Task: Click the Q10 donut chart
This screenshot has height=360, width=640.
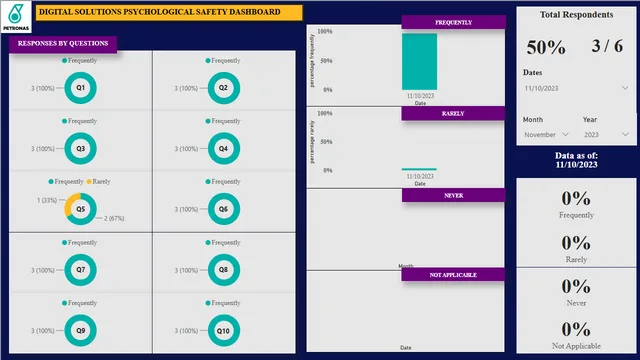Action: click(x=224, y=330)
